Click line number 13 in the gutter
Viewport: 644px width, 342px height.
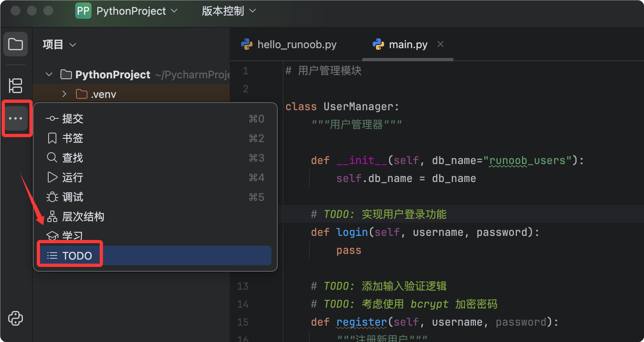coord(243,286)
